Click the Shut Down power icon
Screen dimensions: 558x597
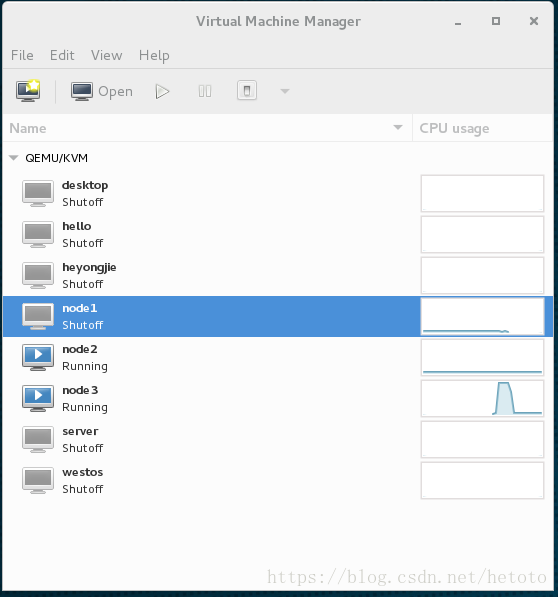point(247,91)
